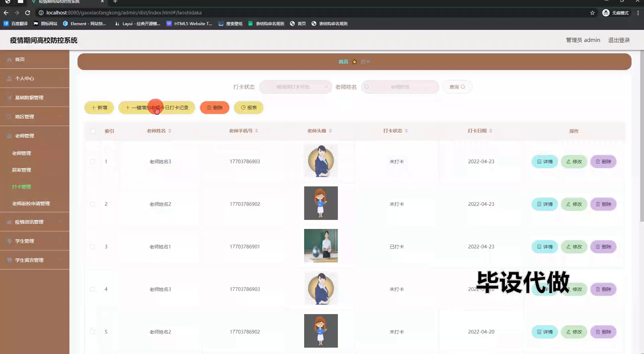Click avatar thumbnail in row 2
Image resolution: width=644 pixels, height=354 pixels.
tap(321, 203)
